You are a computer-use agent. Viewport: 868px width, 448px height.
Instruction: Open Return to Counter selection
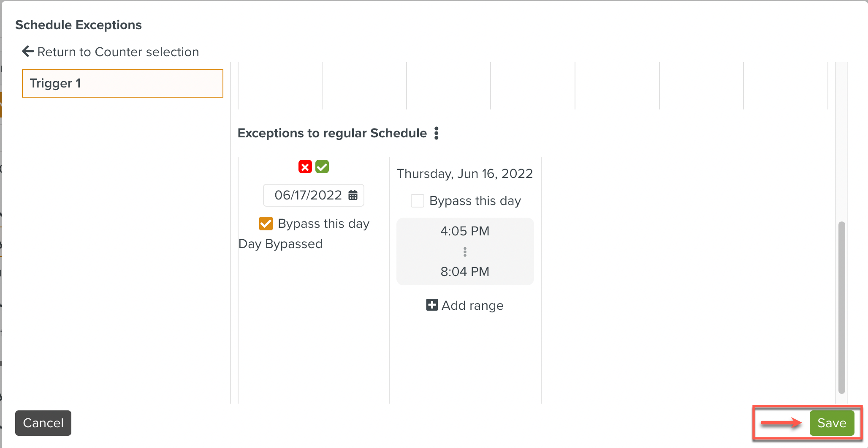[x=110, y=52]
